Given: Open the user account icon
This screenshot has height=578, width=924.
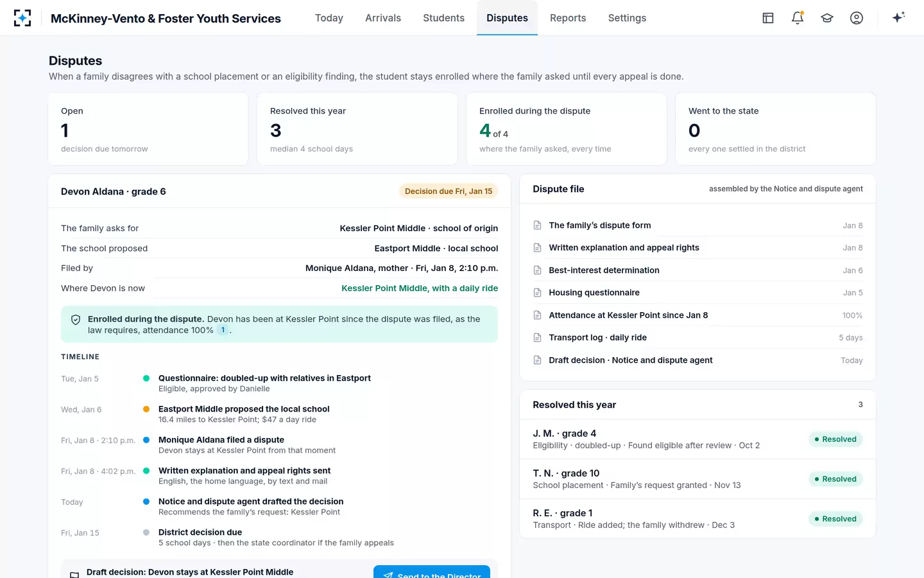Looking at the screenshot, I should click(x=857, y=18).
